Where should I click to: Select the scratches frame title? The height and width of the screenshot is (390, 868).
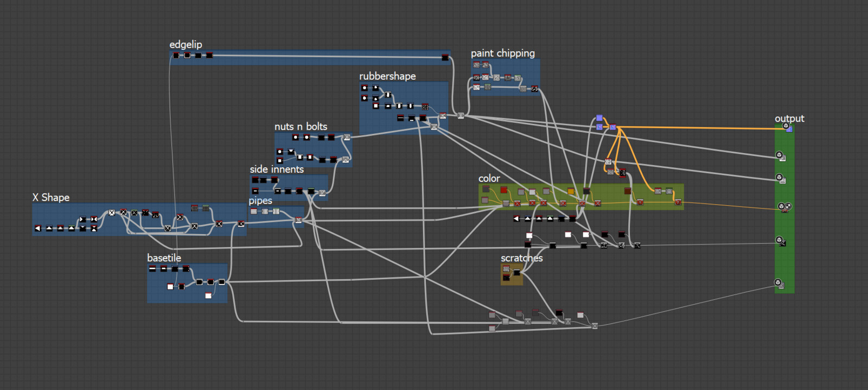(521, 258)
